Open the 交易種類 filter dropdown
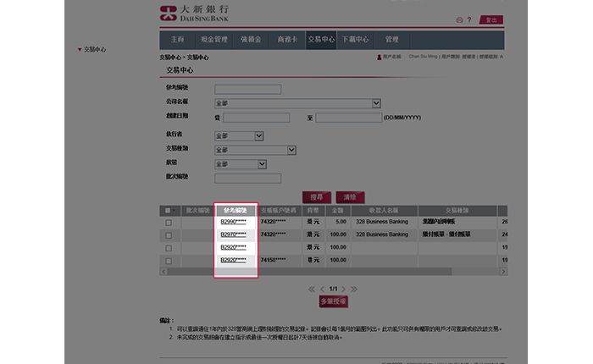 click(255, 150)
